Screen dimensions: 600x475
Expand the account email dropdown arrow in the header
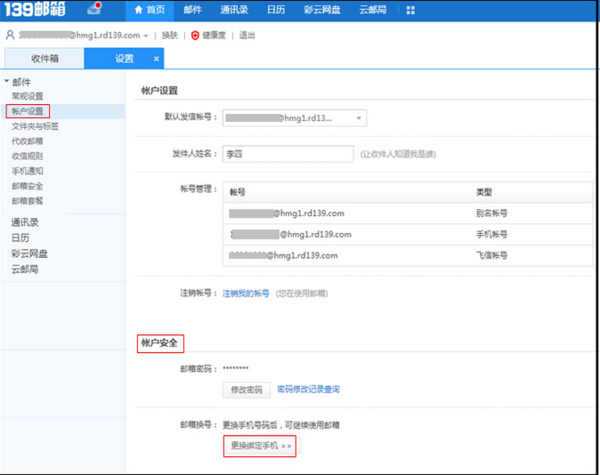pos(146,36)
